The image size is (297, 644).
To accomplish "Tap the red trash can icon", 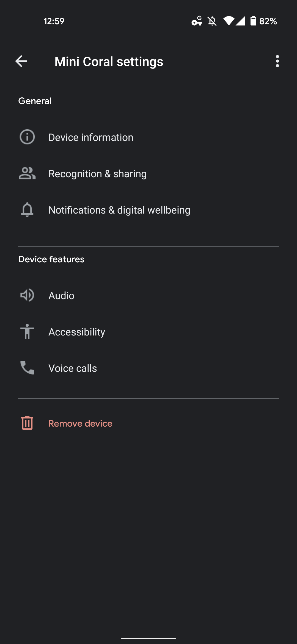I will tap(27, 423).
